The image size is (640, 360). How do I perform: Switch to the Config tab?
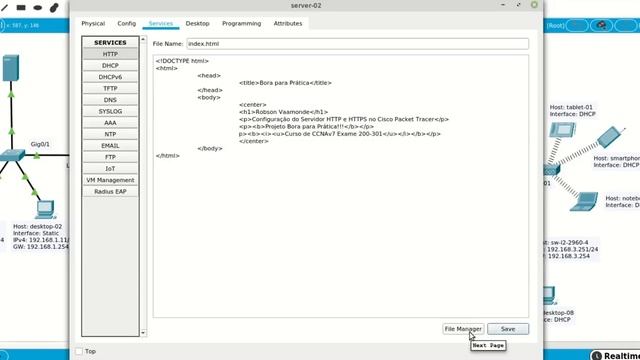pos(127,24)
